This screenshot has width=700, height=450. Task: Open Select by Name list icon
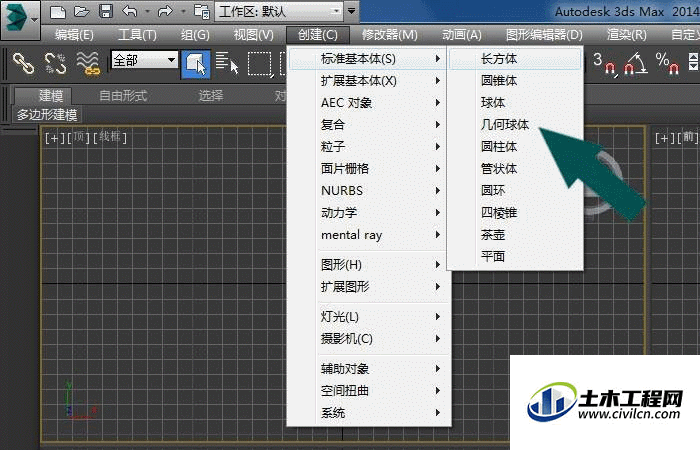227,63
